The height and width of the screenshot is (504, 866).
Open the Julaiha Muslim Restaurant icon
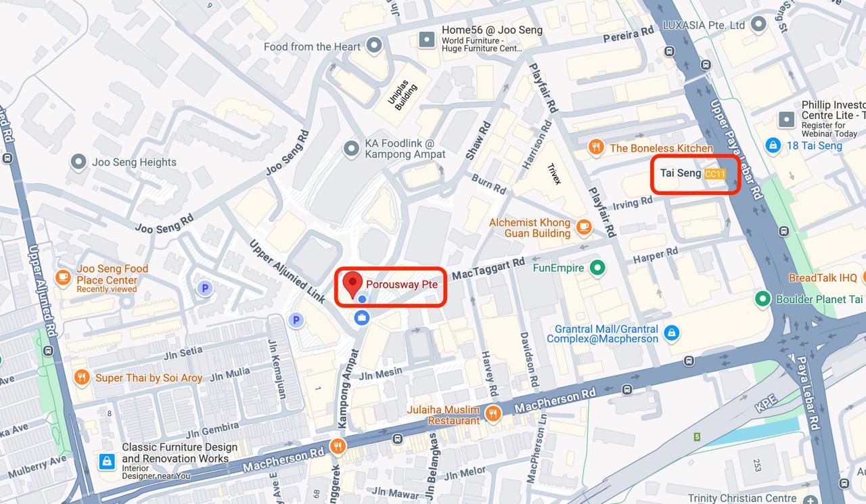pos(493,414)
